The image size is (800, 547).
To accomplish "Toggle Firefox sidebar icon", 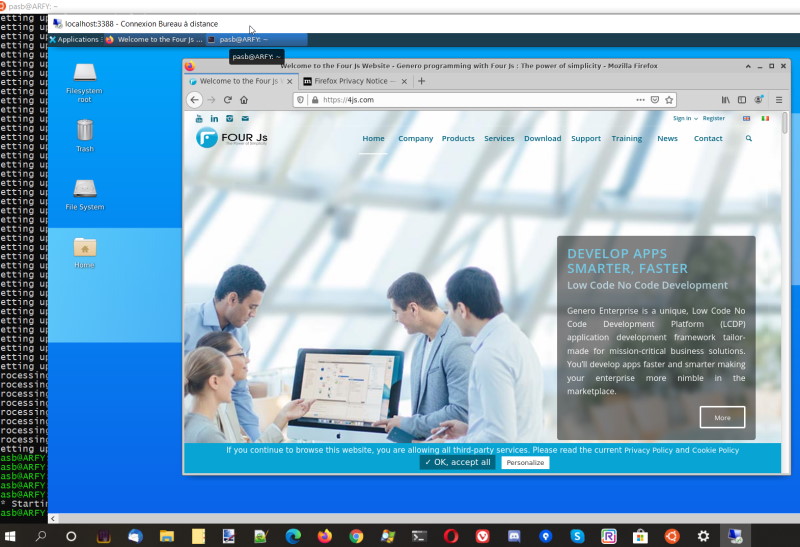I will click(742, 100).
